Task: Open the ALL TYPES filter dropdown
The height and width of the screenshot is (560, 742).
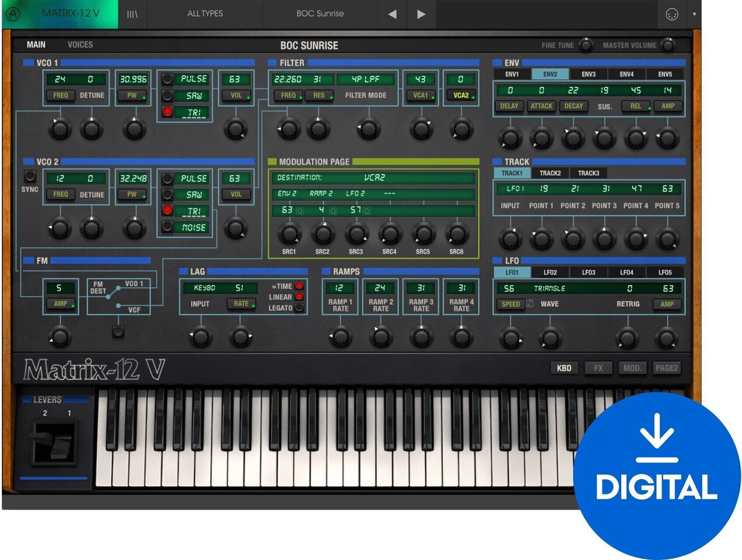Action: click(x=206, y=14)
